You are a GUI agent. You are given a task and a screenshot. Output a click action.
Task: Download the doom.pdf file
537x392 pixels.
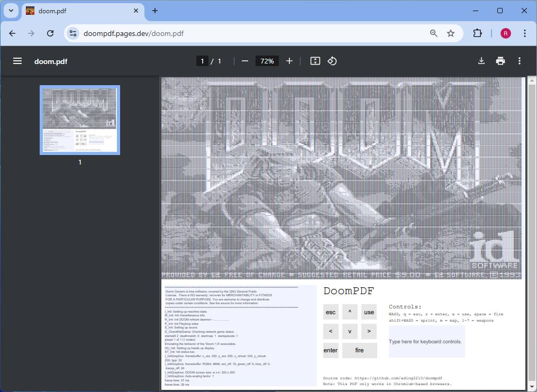tap(481, 61)
